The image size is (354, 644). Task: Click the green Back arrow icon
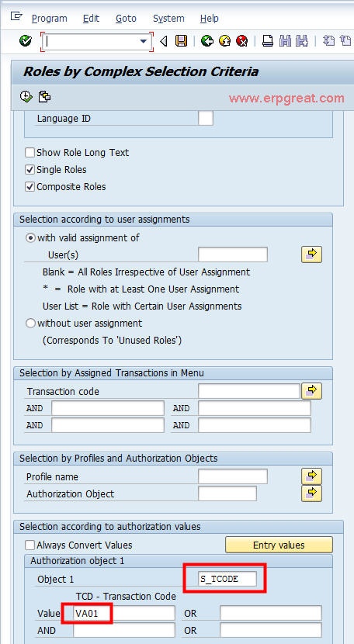click(x=206, y=41)
